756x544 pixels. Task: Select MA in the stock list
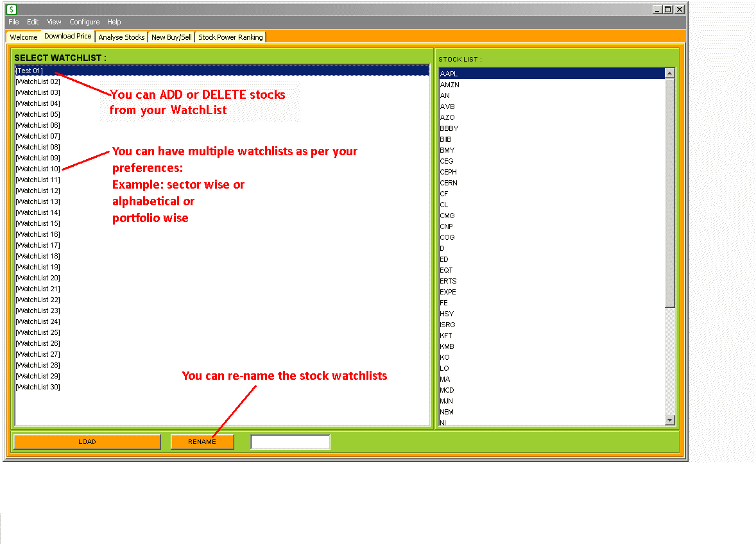click(x=552, y=380)
